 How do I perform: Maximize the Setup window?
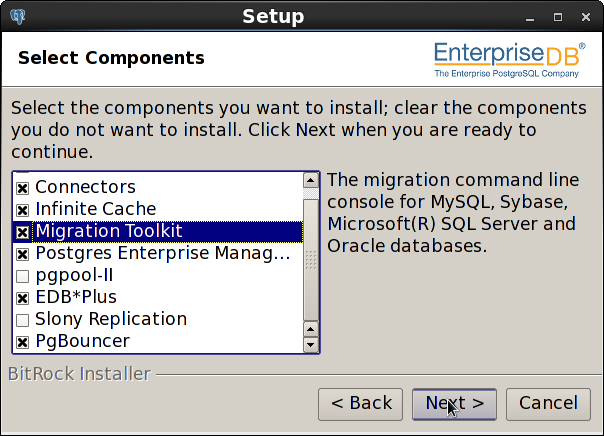pos(558,17)
